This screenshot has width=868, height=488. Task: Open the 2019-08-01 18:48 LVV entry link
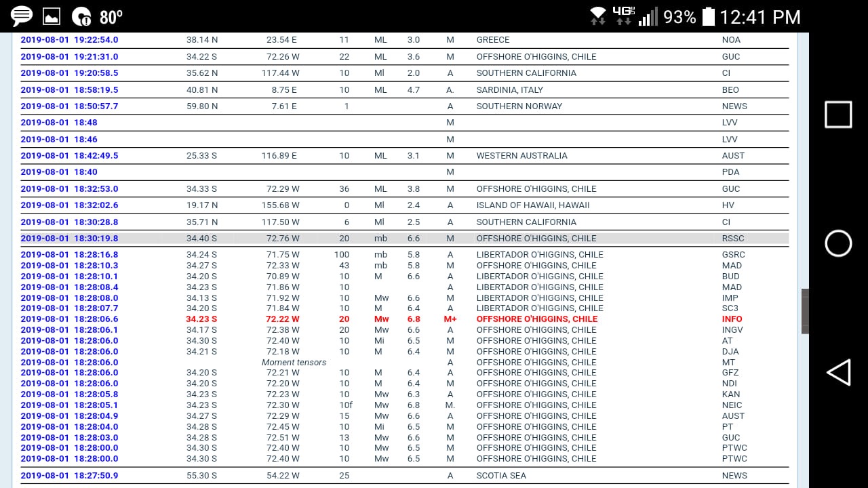(59, 123)
